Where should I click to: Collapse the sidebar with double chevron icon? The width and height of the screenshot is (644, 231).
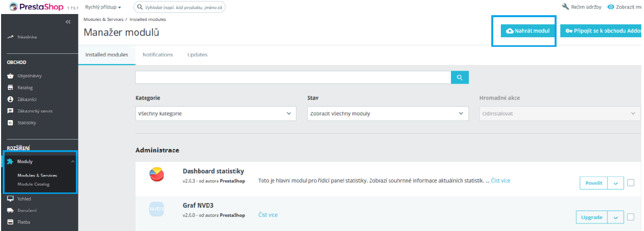click(x=68, y=22)
